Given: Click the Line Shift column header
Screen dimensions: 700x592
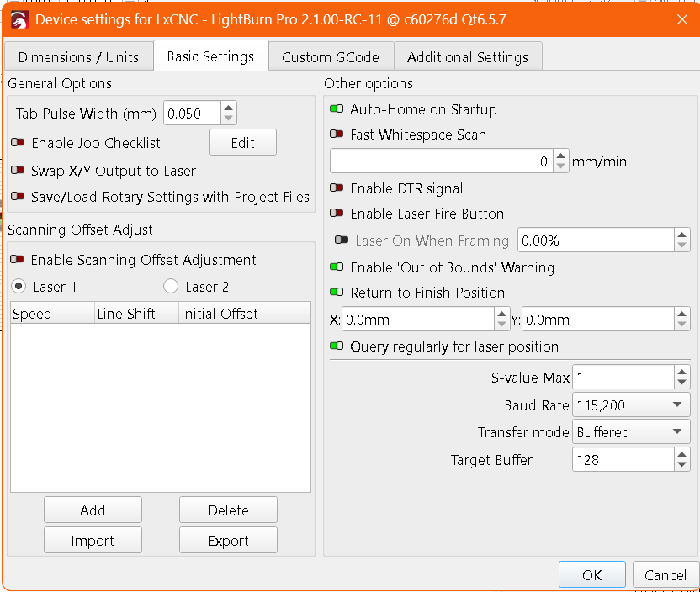Looking at the screenshot, I should click(x=136, y=313).
